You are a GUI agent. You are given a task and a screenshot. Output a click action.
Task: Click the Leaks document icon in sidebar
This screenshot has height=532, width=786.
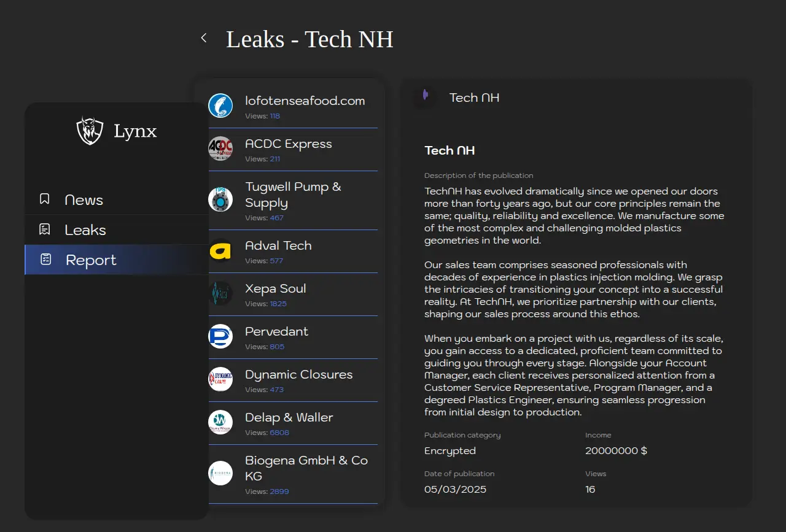45,229
